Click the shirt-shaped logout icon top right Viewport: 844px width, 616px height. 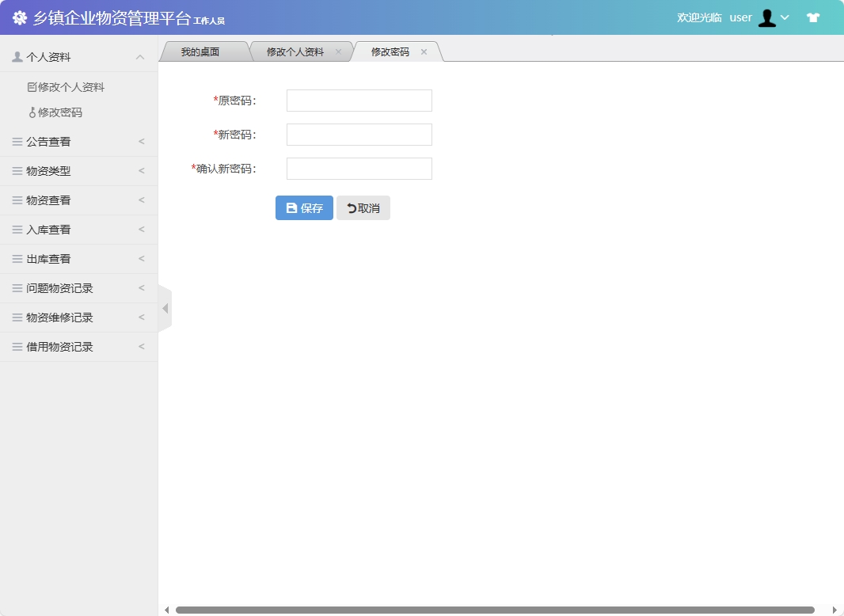point(812,17)
